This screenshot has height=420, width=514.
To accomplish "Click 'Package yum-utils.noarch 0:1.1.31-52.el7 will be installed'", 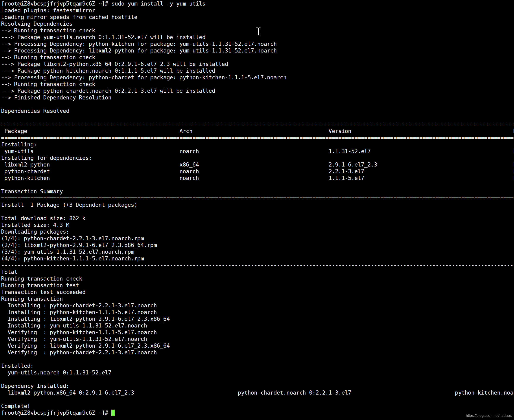I will click(x=111, y=37).
